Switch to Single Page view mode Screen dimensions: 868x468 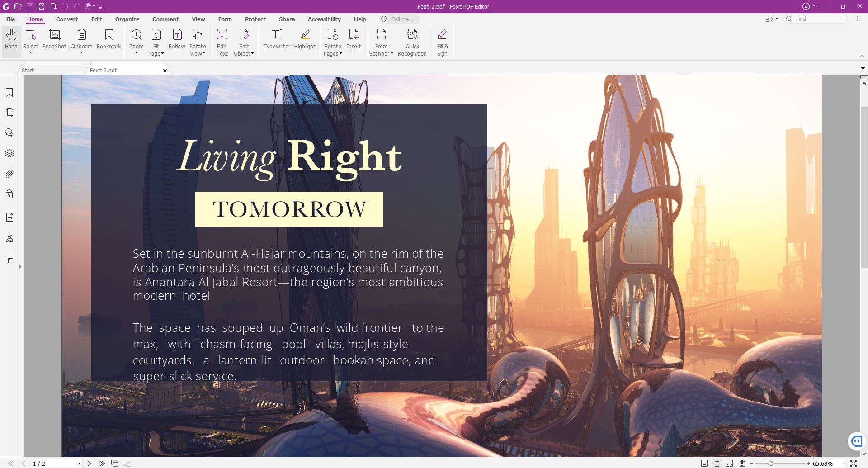tap(704, 463)
